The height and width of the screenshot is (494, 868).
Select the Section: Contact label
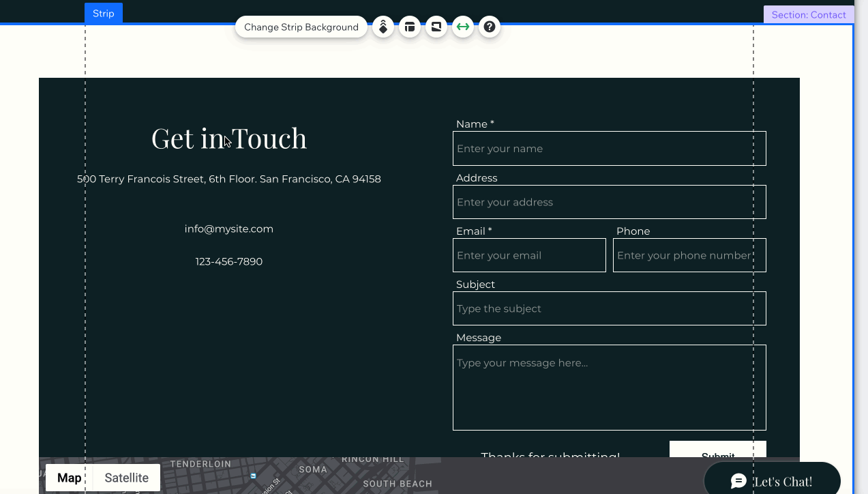pyautogui.click(x=809, y=14)
